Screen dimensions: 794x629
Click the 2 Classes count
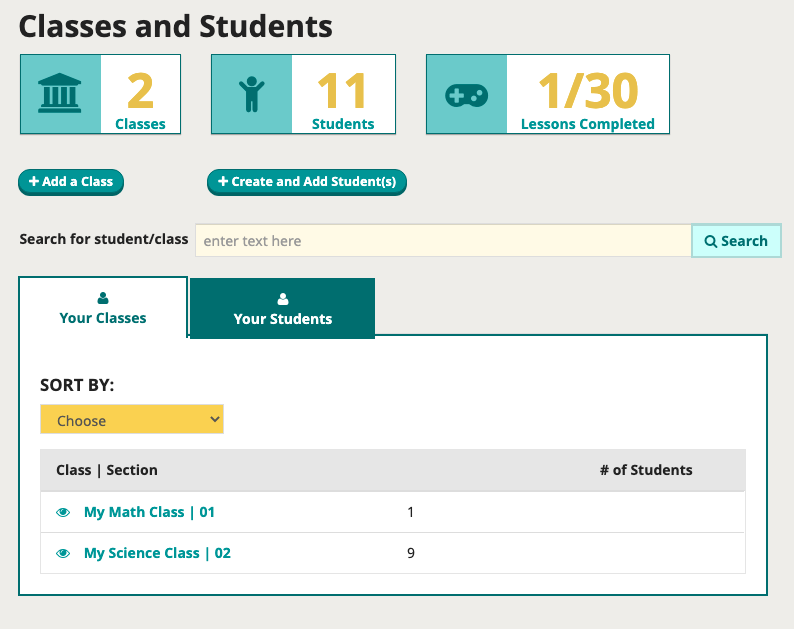click(x=140, y=91)
